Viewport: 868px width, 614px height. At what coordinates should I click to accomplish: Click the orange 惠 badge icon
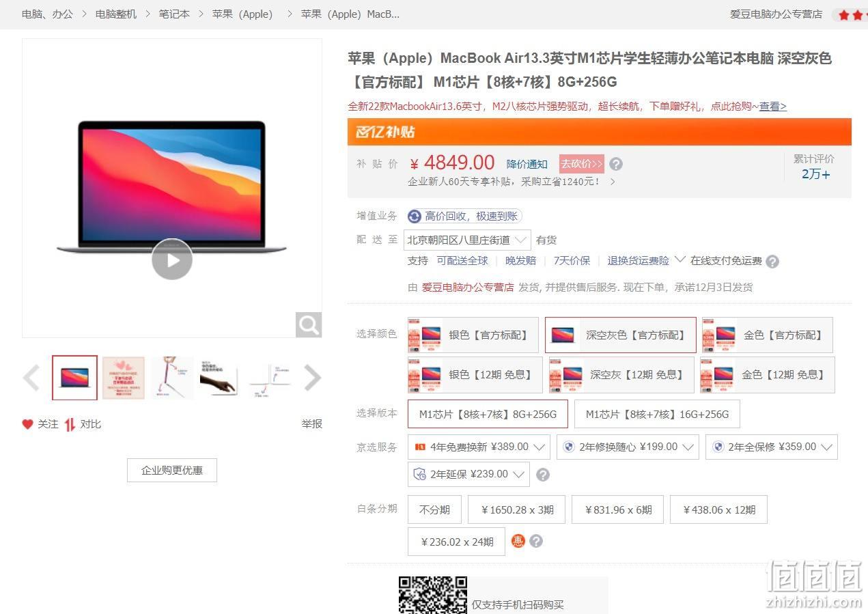point(518,541)
